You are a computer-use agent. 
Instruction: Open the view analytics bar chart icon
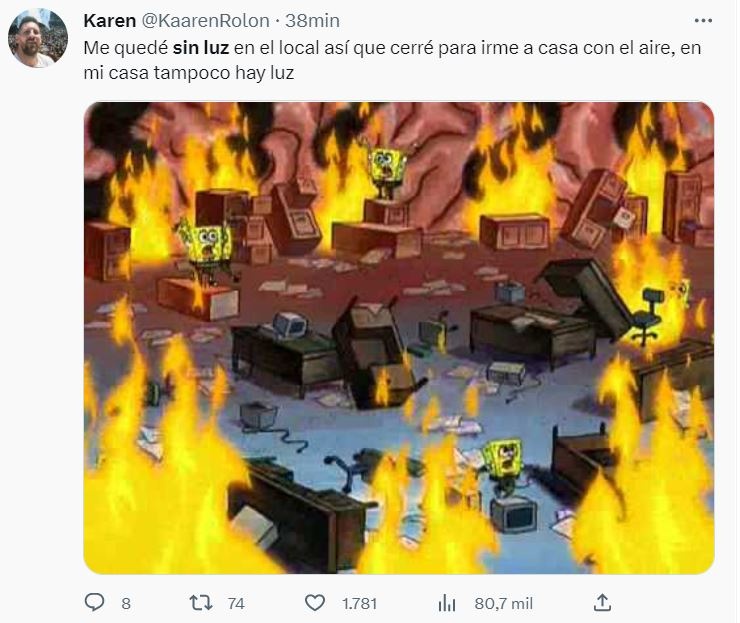tap(446, 603)
